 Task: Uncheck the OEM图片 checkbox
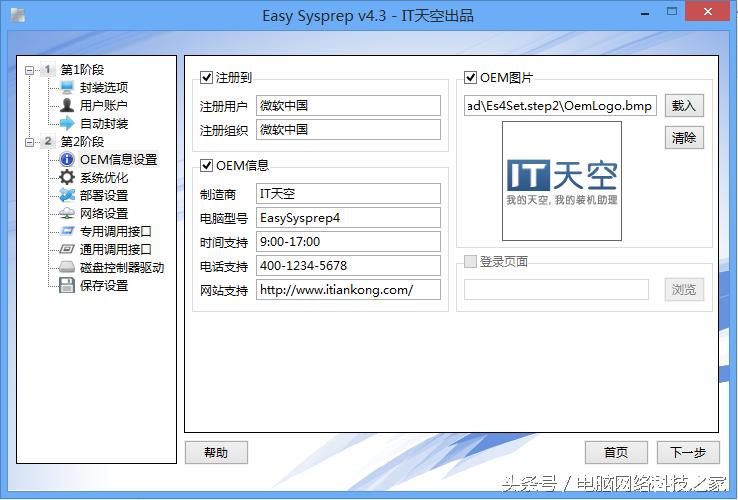470,77
